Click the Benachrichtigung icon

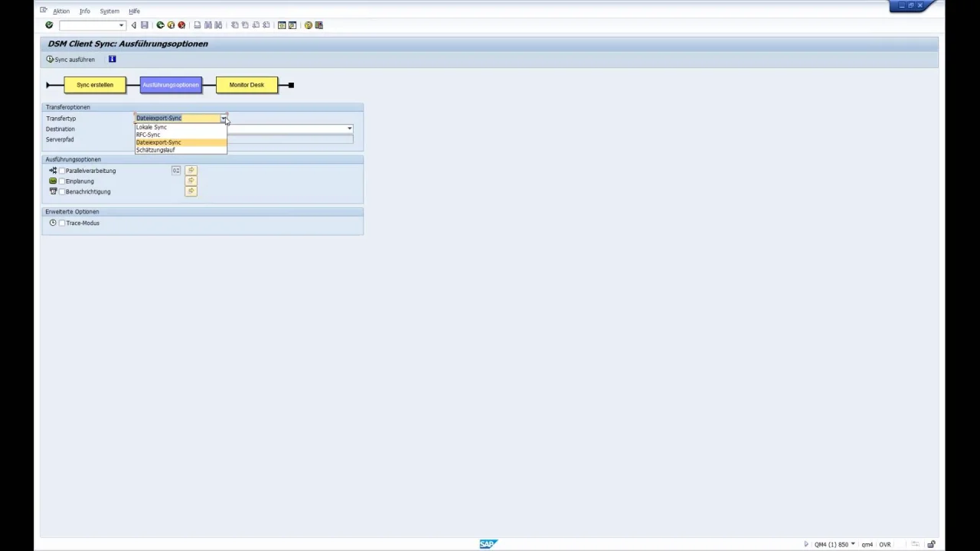tap(53, 191)
